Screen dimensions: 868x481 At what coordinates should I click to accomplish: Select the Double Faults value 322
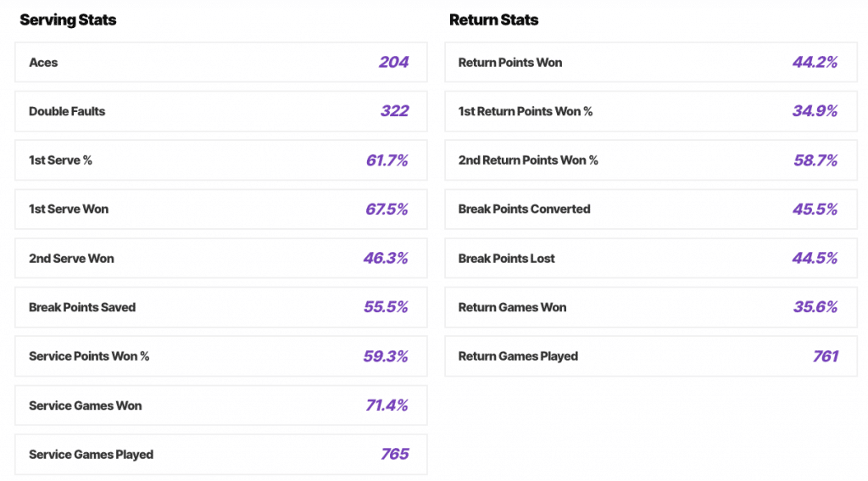click(x=394, y=111)
